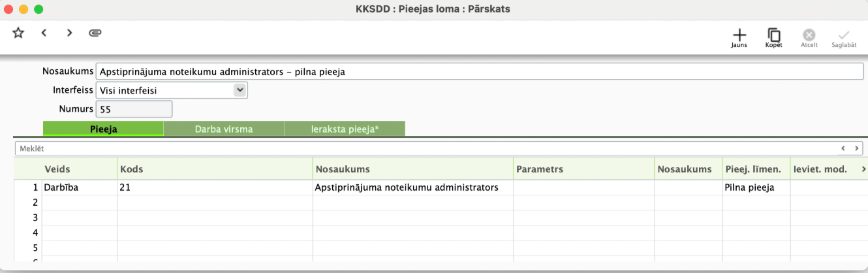Open the paperclip attachments icon
The width and height of the screenshot is (868, 273).
95,33
